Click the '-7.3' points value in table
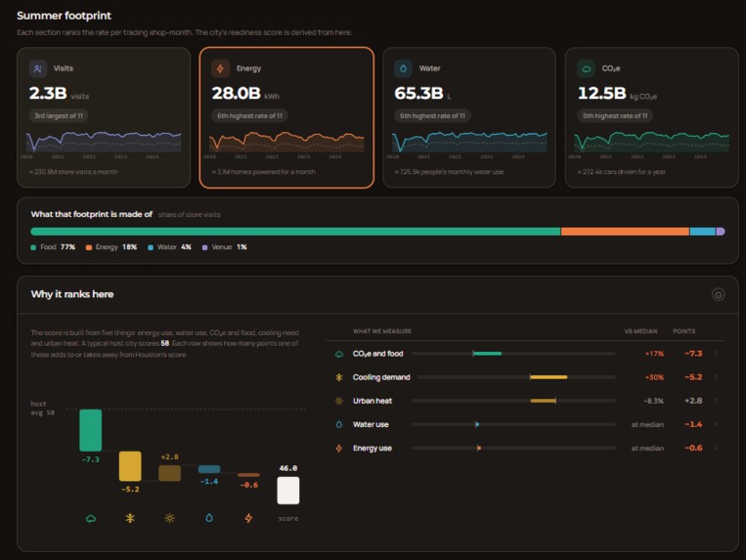This screenshot has width=746, height=560. click(693, 353)
